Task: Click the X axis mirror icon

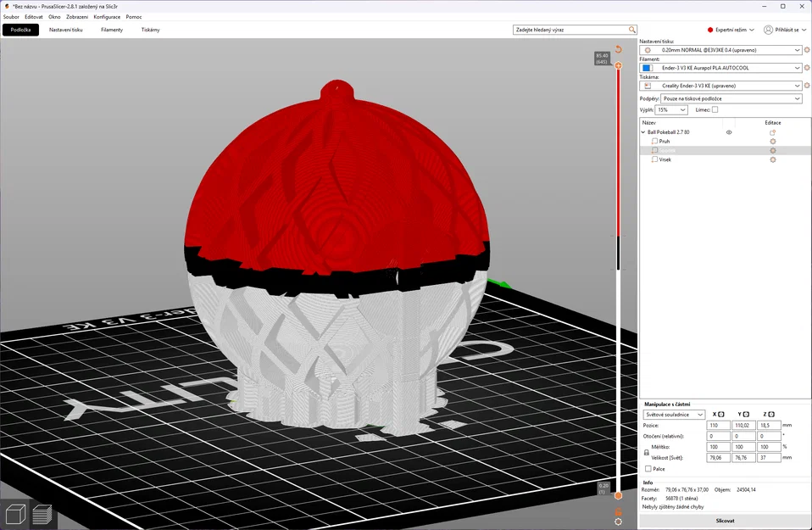Action: tap(720, 415)
